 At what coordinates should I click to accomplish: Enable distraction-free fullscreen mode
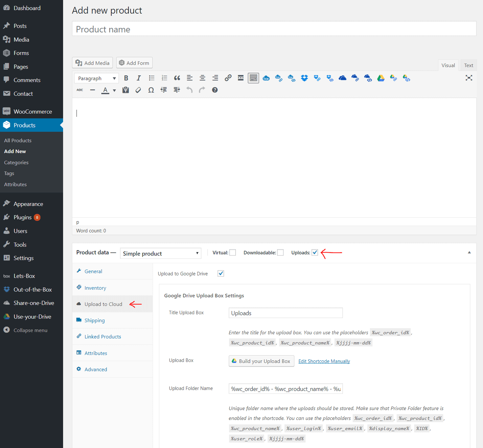469,78
